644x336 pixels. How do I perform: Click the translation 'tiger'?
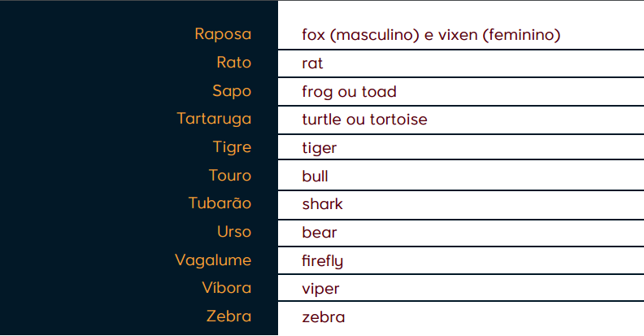point(319,148)
